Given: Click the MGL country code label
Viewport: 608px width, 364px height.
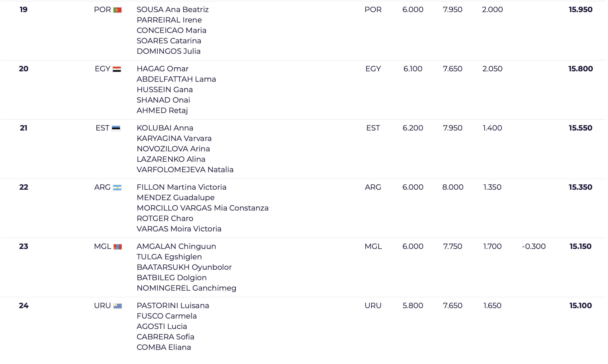Looking at the screenshot, I should 103,246.
